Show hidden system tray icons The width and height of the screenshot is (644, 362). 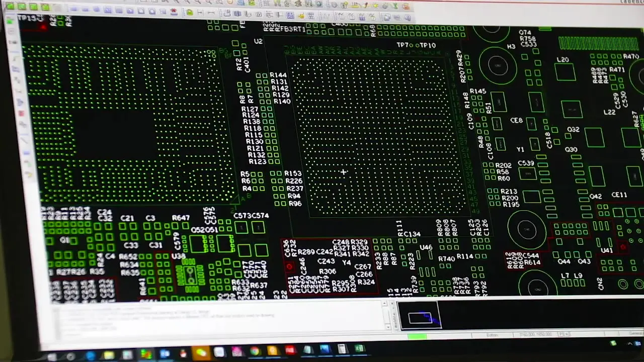[630, 343]
